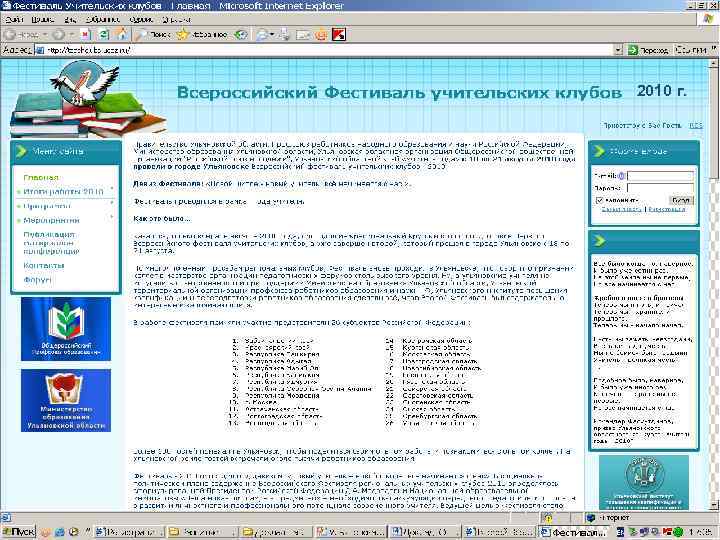The height and width of the screenshot is (540, 720).
Task: Click the green circle system tray icon
Action: click(x=678, y=532)
